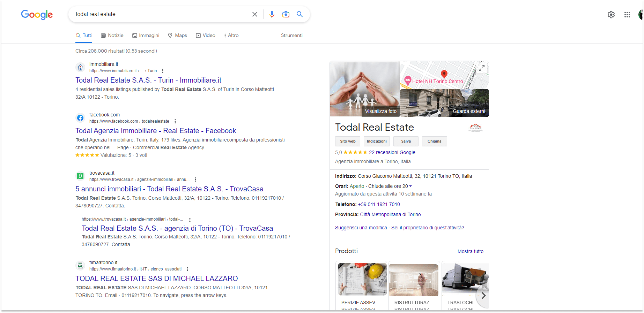The width and height of the screenshot is (644, 313).
Task: Switch to the Immagini tab
Action: tap(146, 35)
